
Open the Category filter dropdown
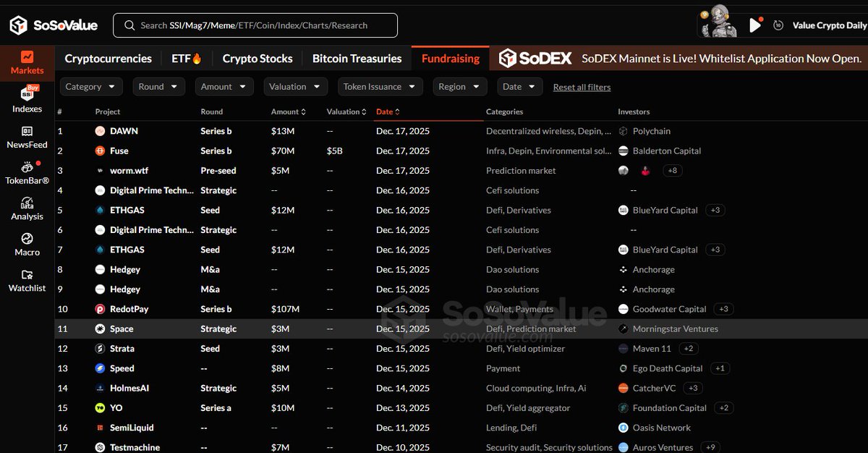(x=91, y=87)
